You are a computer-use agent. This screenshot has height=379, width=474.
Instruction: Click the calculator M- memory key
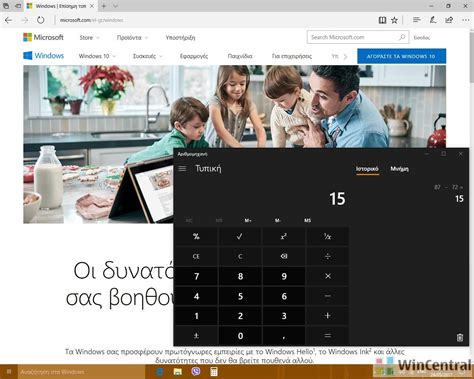pyautogui.click(x=278, y=220)
